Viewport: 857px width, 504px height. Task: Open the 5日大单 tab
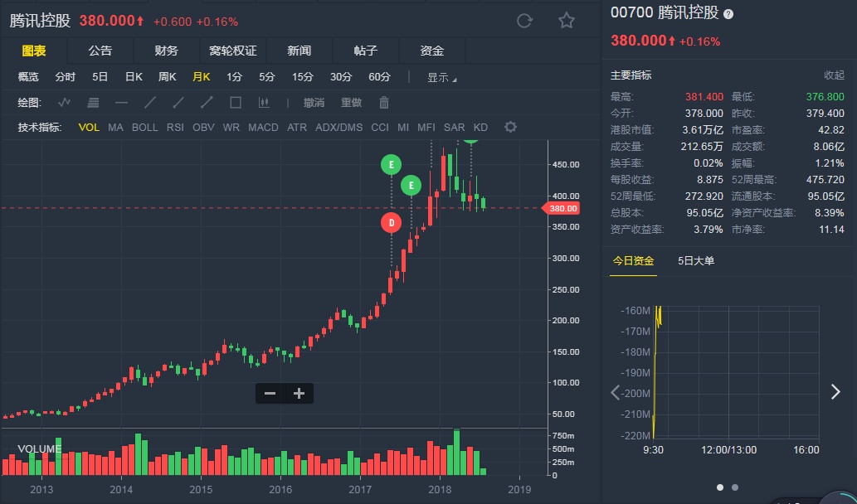695,261
